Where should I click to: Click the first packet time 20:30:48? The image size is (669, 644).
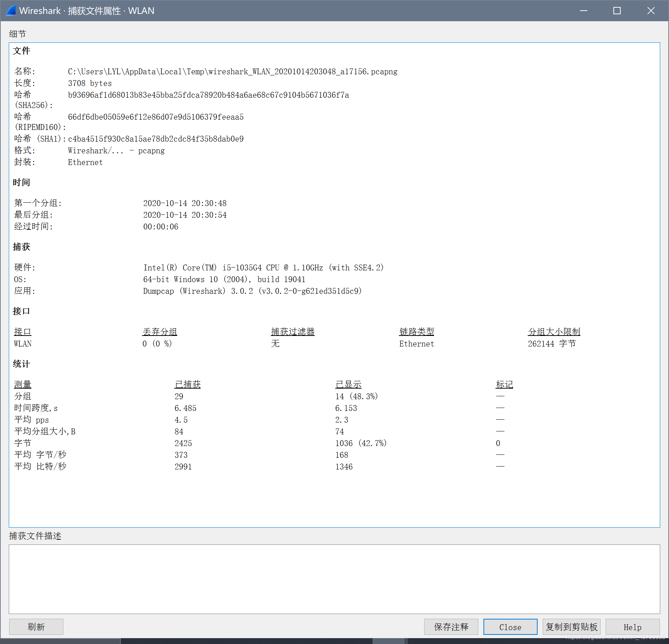[185, 203]
